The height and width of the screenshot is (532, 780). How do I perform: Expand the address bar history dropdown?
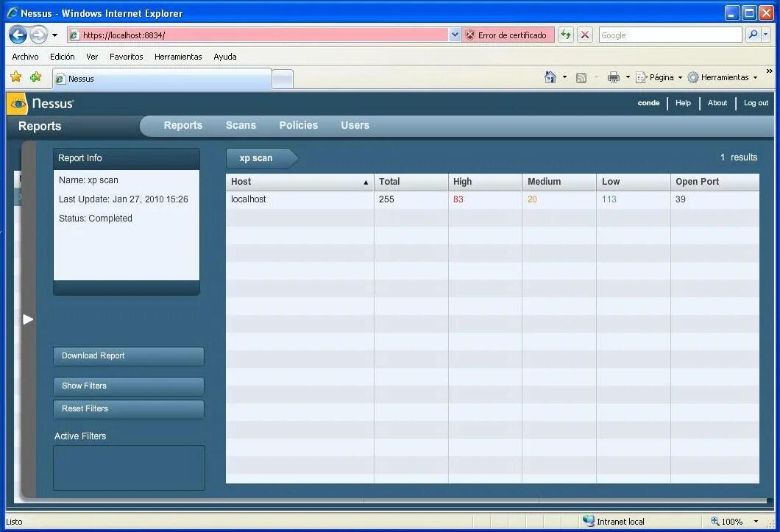[455, 35]
